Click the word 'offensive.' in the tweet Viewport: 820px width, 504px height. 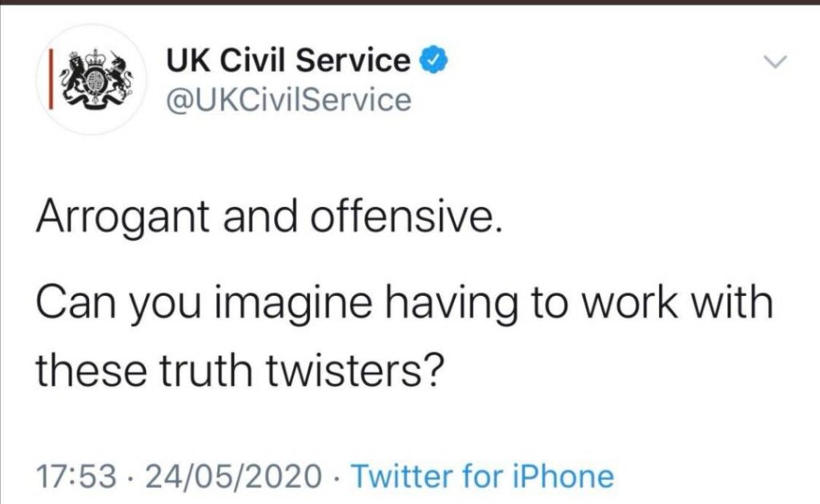point(406,218)
